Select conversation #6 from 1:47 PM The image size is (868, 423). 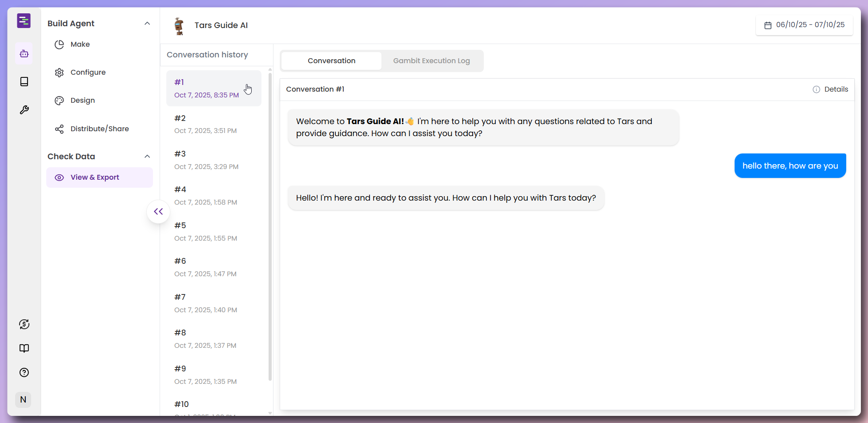click(x=214, y=267)
